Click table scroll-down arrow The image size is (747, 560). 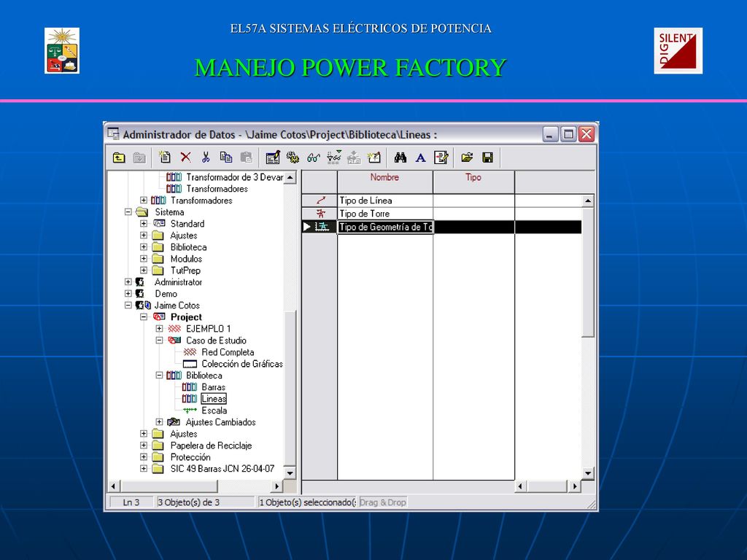click(588, 472)
